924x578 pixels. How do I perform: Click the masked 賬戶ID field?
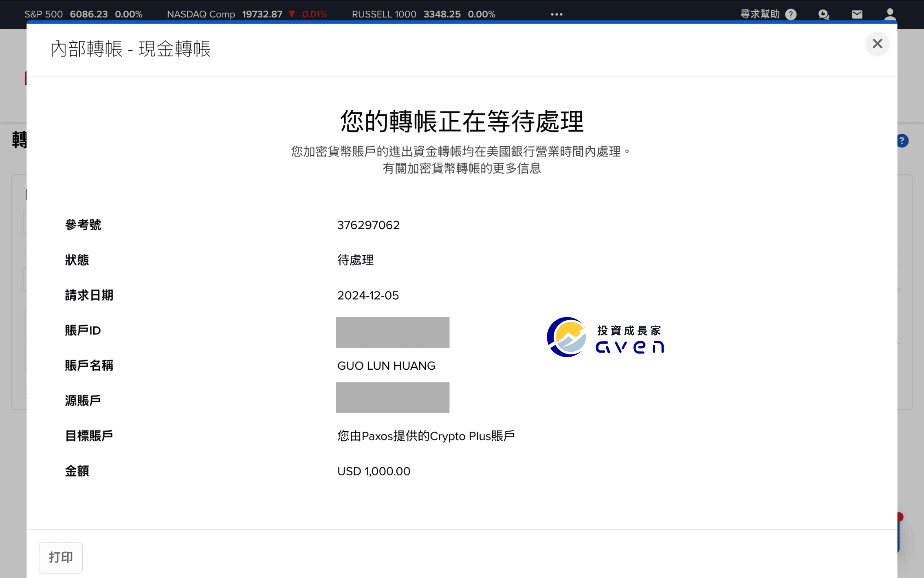point(392,332)
